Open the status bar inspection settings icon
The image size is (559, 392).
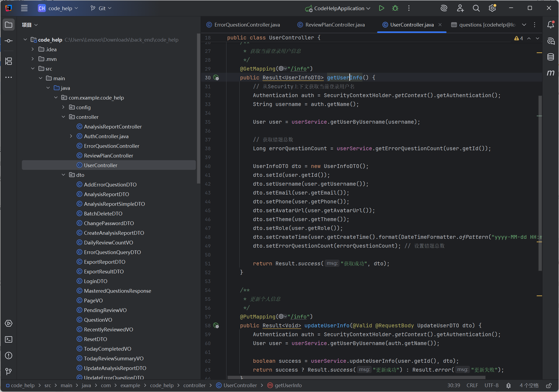pyautogui.click(x=508, y=385)
